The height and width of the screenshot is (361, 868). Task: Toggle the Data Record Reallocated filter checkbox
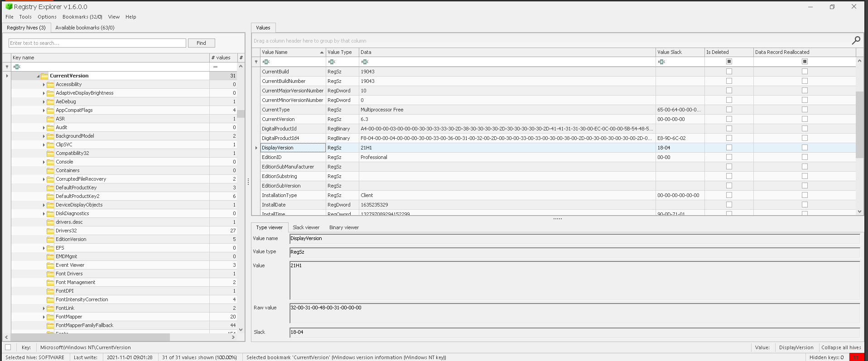[x=805, y=61]
